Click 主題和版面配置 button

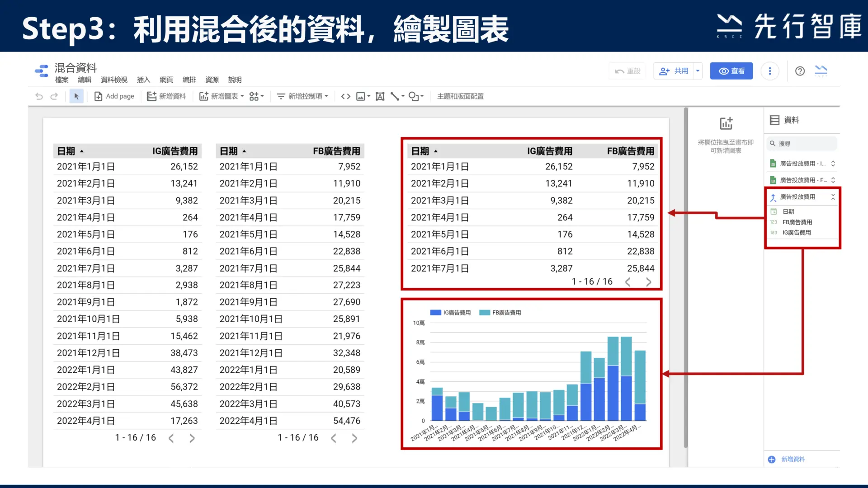pyautogui.click(x=460, y=96)
